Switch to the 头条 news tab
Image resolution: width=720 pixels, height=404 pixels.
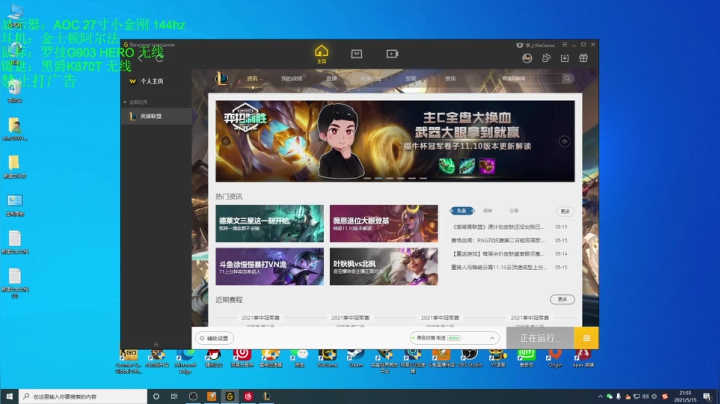(462, 211)
